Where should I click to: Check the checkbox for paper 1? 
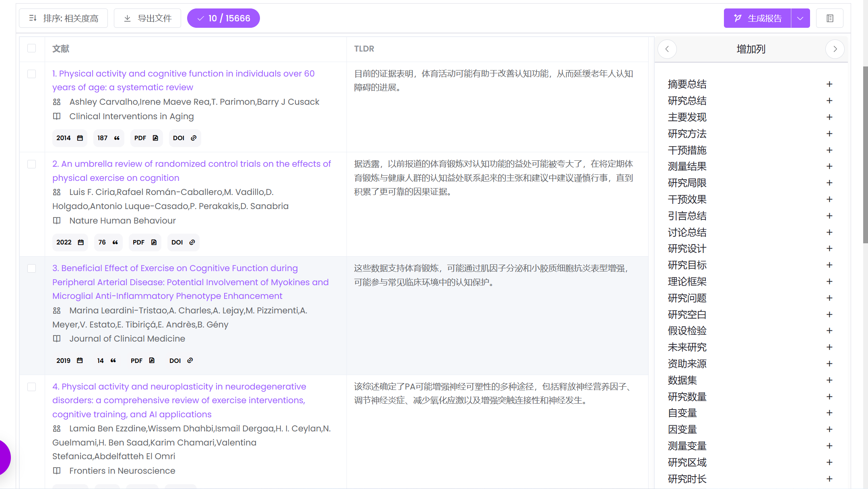click(x=31, y=74)
